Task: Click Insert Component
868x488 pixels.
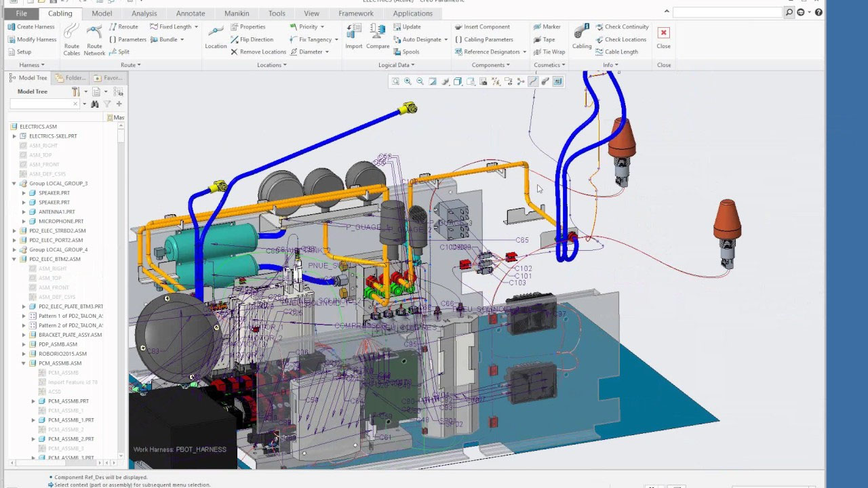Action: [x=482, y=26]
